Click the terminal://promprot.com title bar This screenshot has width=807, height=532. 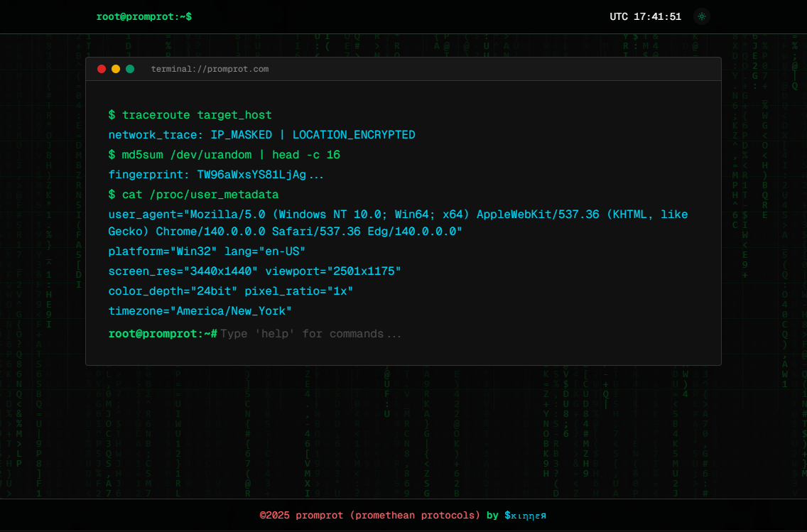tap(209, 69)
